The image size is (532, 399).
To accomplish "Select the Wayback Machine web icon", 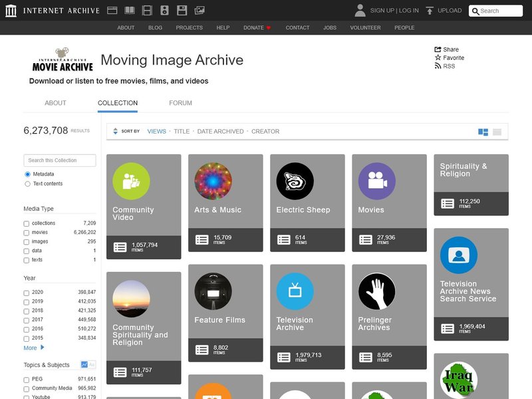I will [x=112, y=10].
